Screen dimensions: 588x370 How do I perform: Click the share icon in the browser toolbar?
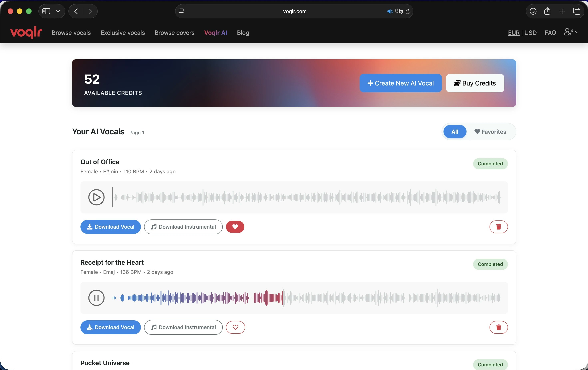pyautogui.click(x=547, y=11)
